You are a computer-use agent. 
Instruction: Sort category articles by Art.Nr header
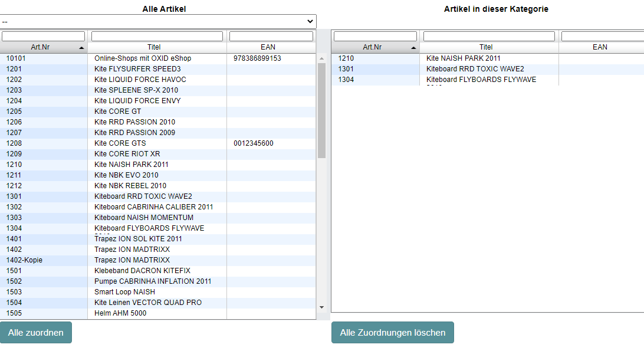(x=376, y=47)
